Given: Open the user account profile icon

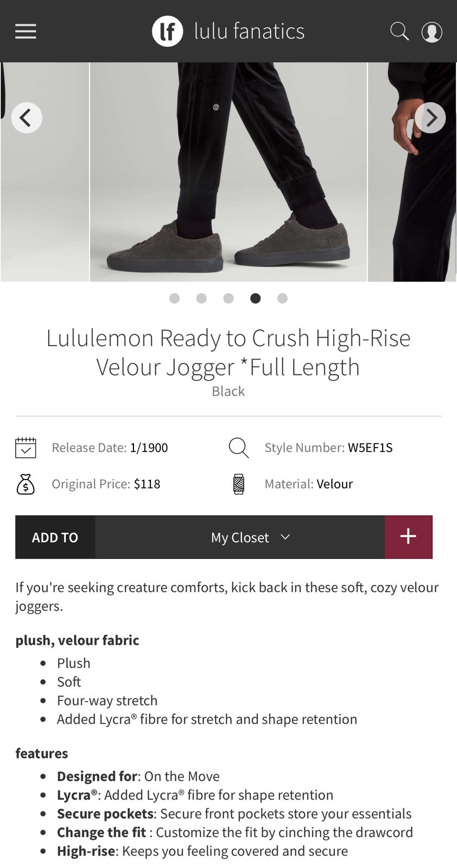Looking at the screenshot, I should [432, 32].
